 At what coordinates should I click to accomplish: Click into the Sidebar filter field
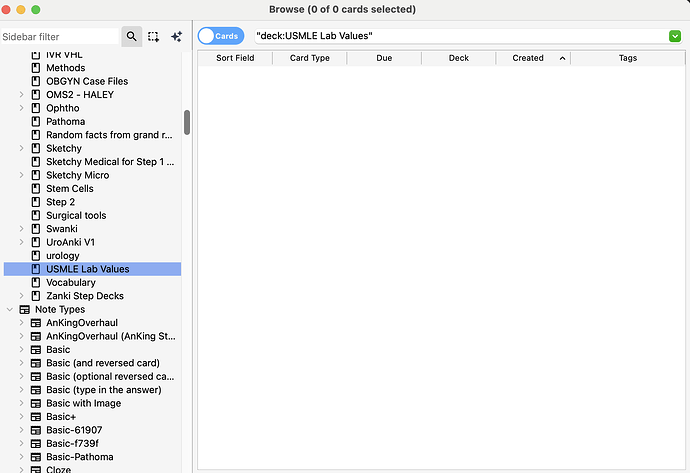pyautogui.click(x=58, y=36)
